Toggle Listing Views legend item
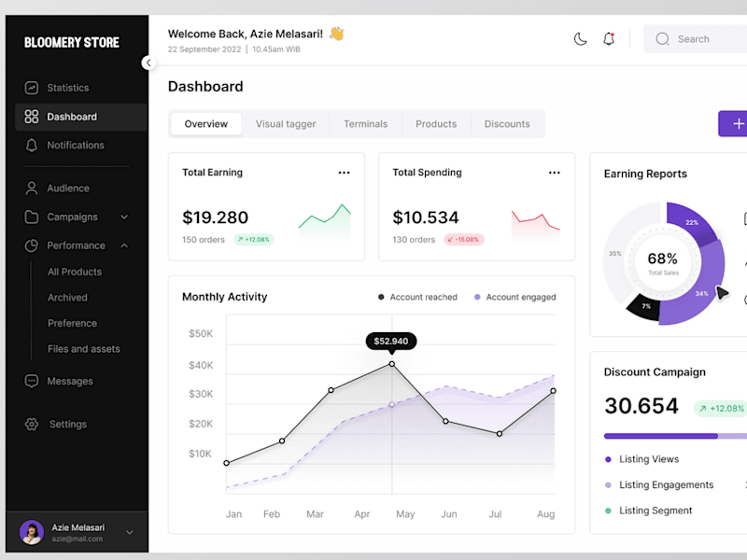 tap(641, 459)
